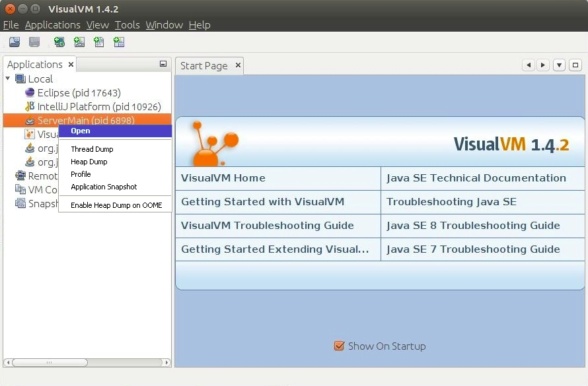Screen dimensions: 588x386
Task: Collapse the Local tree node
Action: [x=8, y=79]
